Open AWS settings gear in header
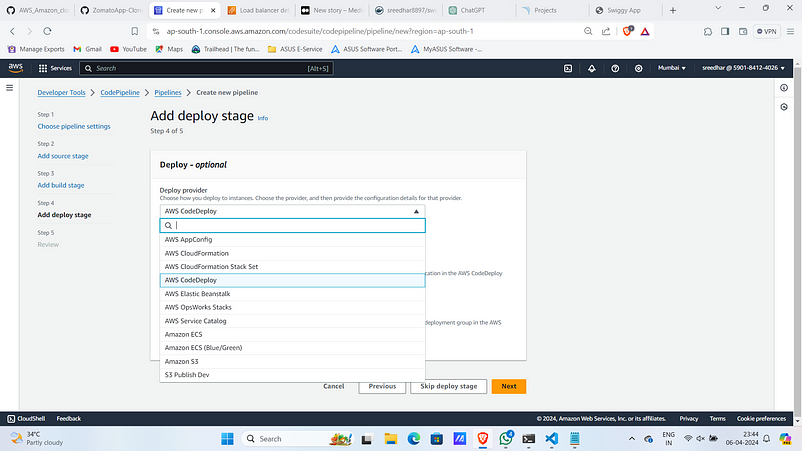Screen dimensions: 802x451 [638, 68]
